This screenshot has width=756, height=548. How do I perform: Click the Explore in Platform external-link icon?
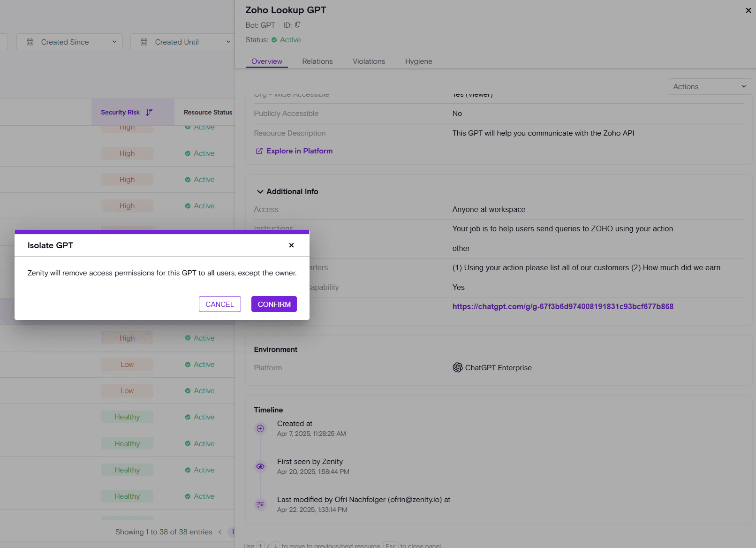click(259, 151)
